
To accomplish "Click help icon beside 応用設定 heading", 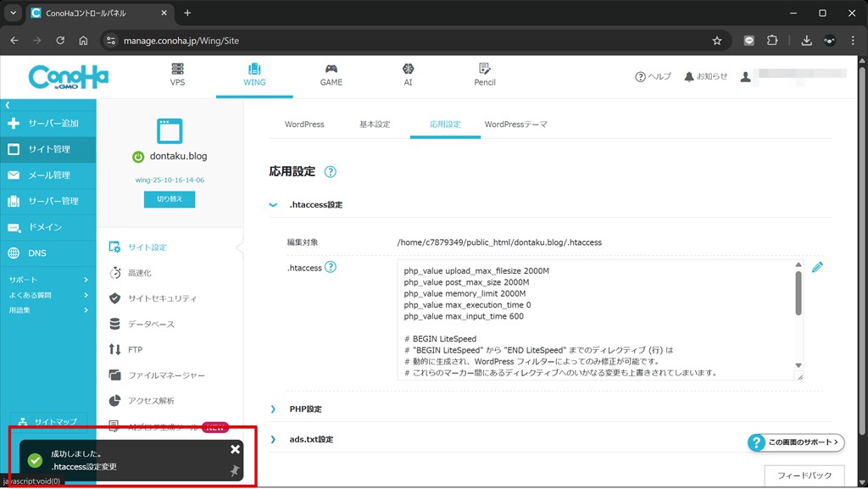I will pyautogui.click(x=330, y=171).
